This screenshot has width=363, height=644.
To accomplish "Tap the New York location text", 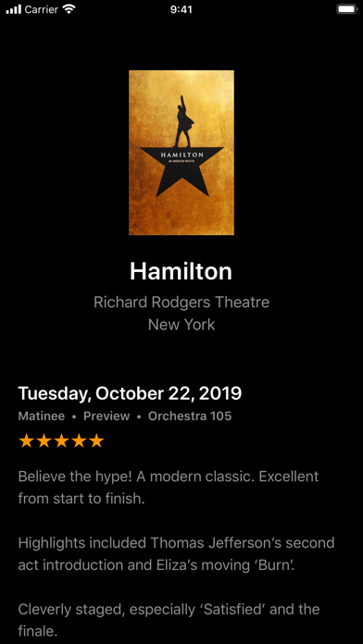I will (x=181, y=325).
